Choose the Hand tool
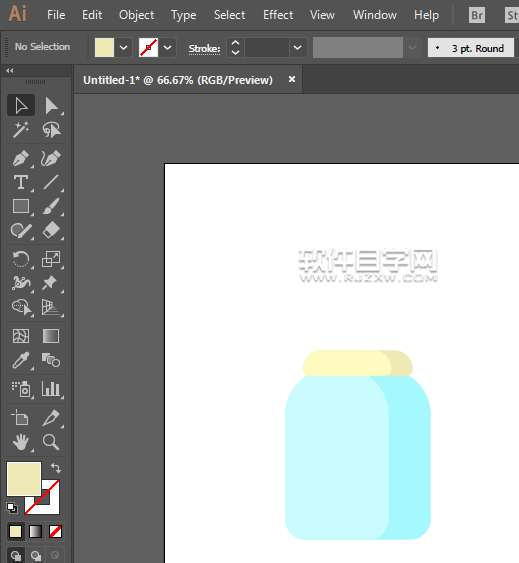Image resolution: width=519 pixels, height=563 pixels. click(x=20, y=442)
